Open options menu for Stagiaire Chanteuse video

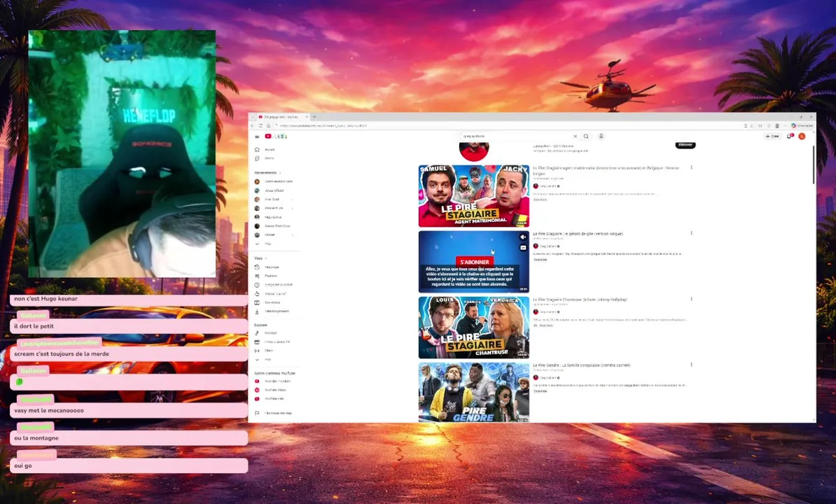click(x=692, y=299)
